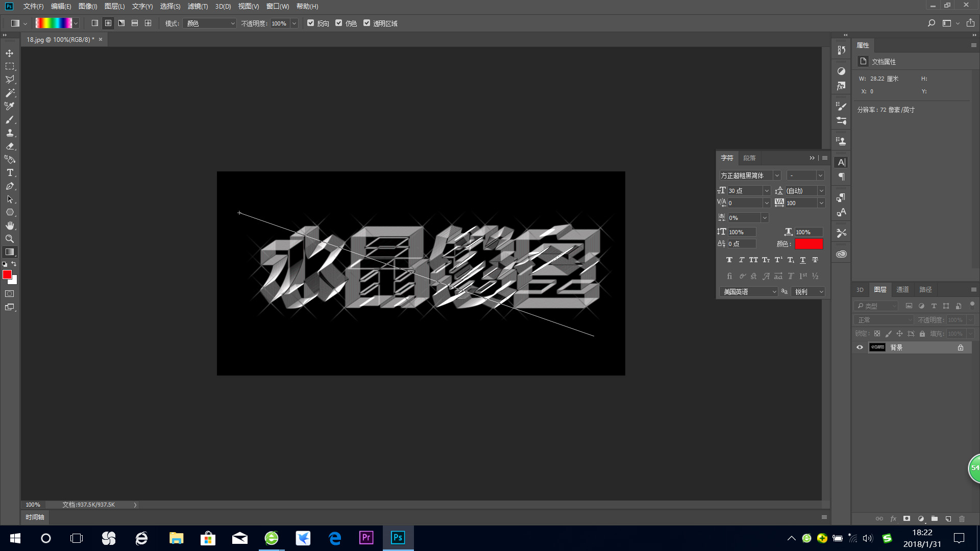This screenshot has height=551, width=980.
Task: Select the Move tool
Action: (x=10, y=53)
